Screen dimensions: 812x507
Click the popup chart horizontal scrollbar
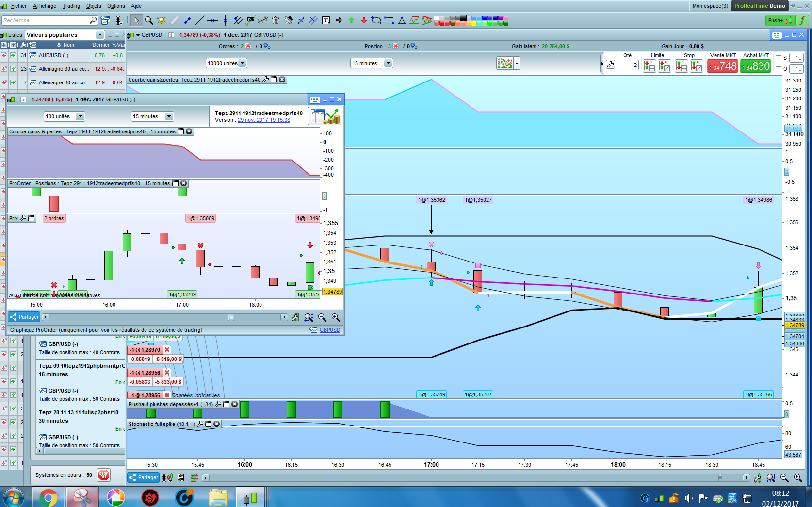[x=165, y=317]
